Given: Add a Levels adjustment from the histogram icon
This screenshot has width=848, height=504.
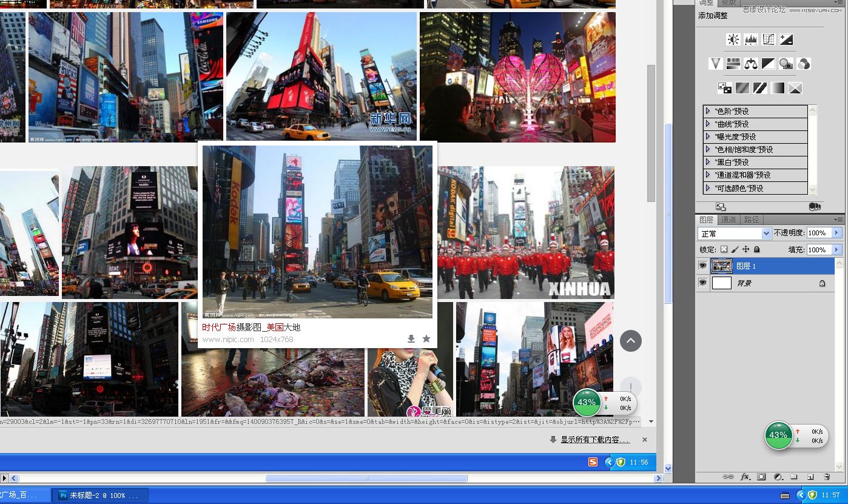Looking at the screenshot, I should point(751,40).
